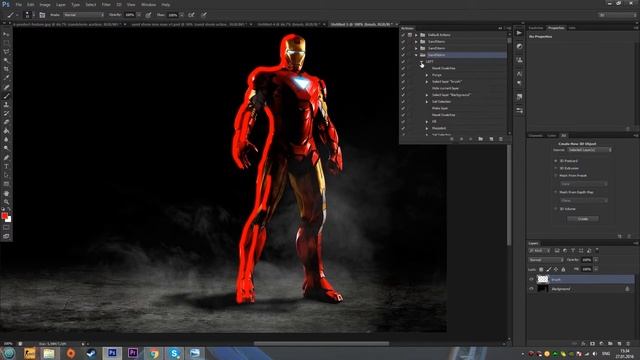Toggle checkmark for LEFT action
640x360 pixels.
(403, 62)
